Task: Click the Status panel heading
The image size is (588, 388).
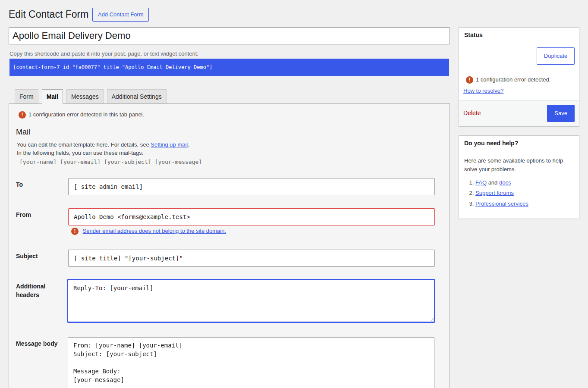Action: coord(473,35)
